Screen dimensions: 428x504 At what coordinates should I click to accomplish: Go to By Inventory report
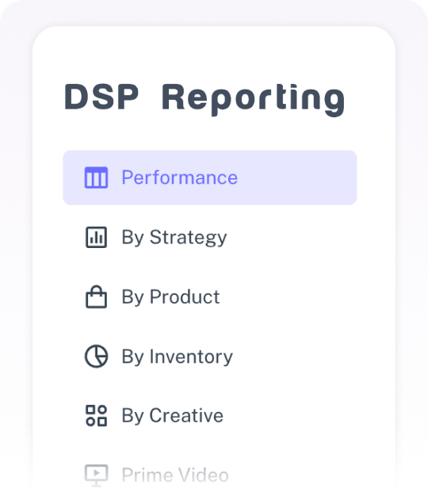[210, 356]
